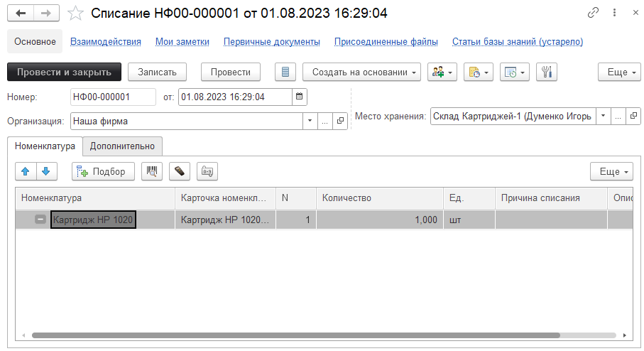Switch to the Дополнительно tab
The image size is (644, 351).
(x=122, y=146)
